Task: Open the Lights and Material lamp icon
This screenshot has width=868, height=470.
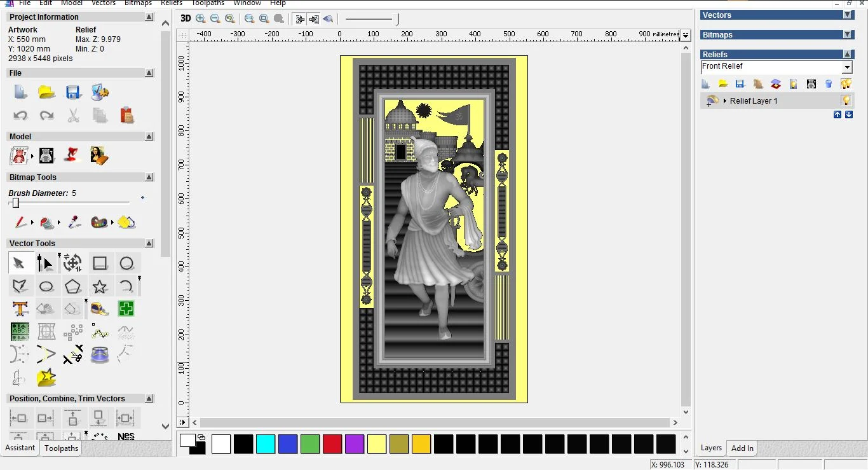Action: point(73,155)
